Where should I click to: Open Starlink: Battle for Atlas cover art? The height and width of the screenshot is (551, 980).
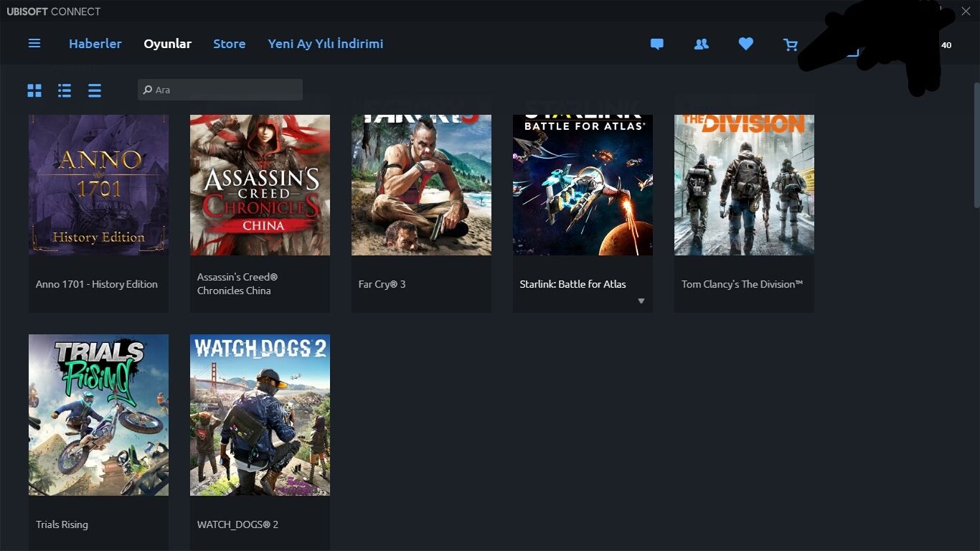(x=583, y=185)
